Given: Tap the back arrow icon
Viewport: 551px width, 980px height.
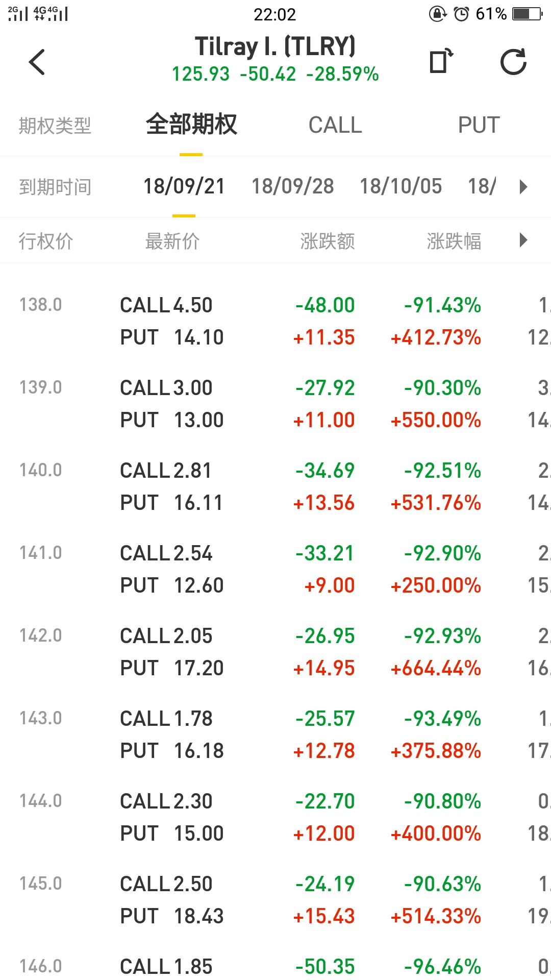Looking at the screenshot, I should point(37,62).
